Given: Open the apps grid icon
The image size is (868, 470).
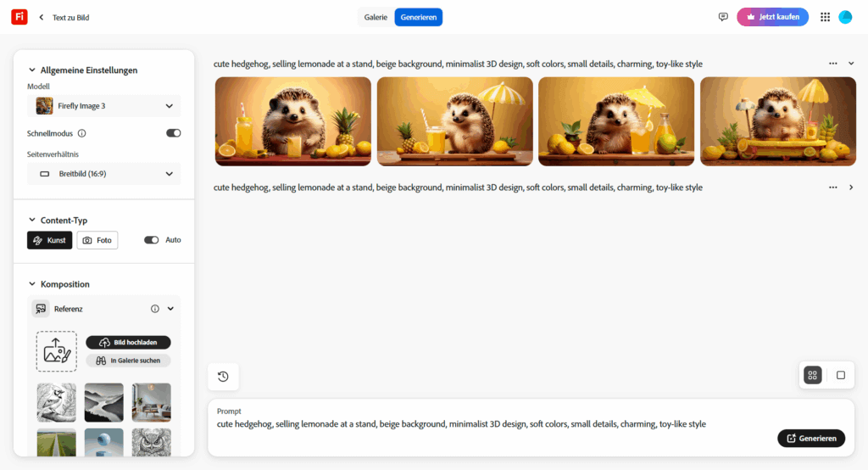Looking at the screenshot, I should (825, 17).
